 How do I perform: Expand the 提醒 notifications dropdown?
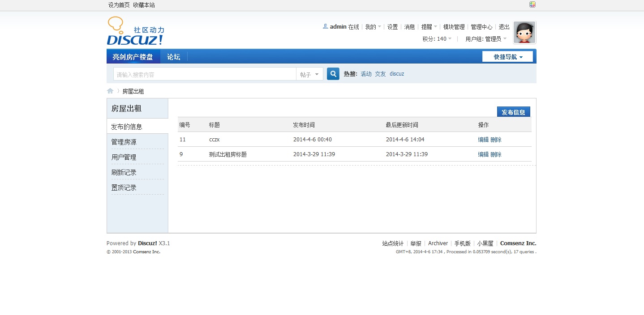[429, 27]
